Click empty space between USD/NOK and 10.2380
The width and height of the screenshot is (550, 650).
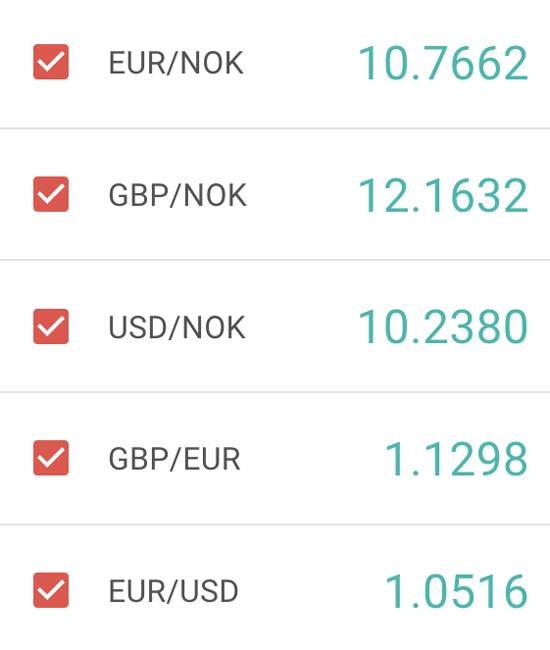(x=302, y=327)
